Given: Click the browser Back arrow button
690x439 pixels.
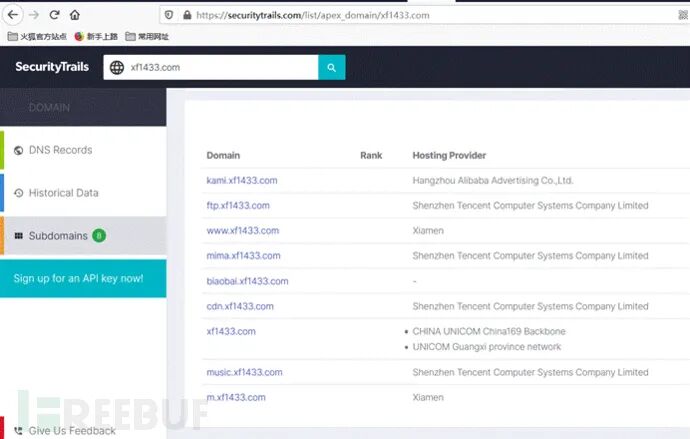Looking at the screenshot, I should pos(13,15).
